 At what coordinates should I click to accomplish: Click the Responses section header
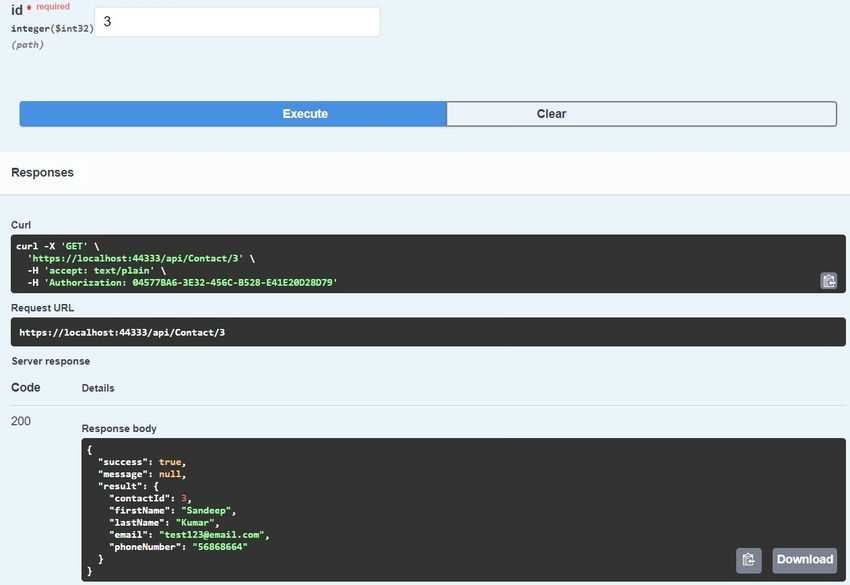coord(44,171)
